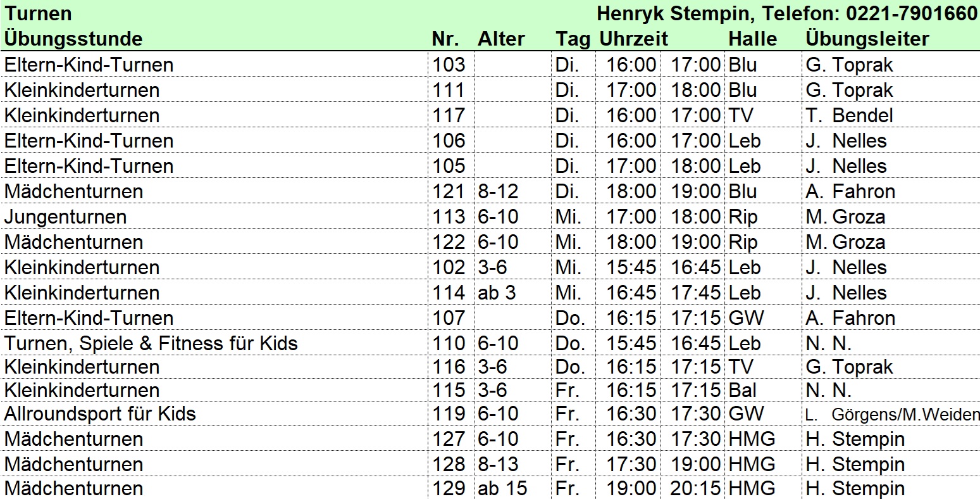Click the 'Allroundsport für Kids' course name
The height and width of the screenshot is (499, 980).
click(100, 414)
